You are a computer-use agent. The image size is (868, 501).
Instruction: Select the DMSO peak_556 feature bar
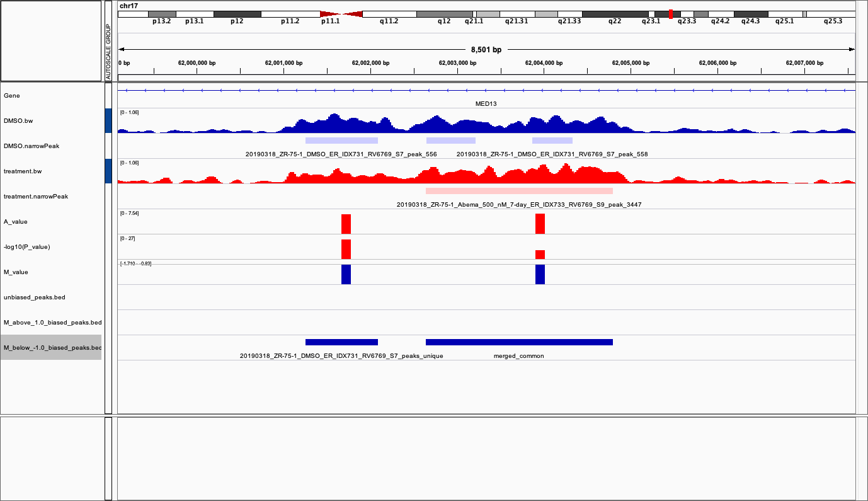point(341,141)
